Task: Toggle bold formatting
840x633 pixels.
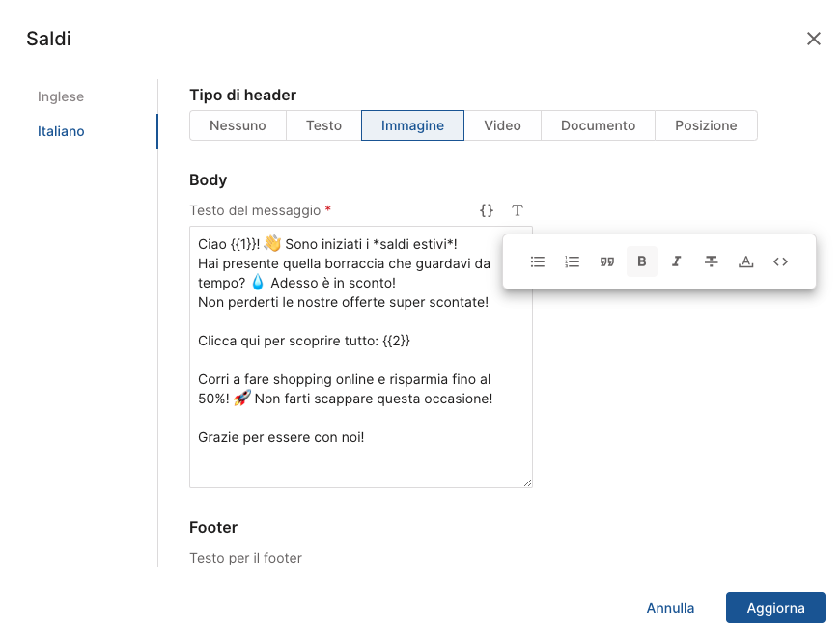Action: 642,261
